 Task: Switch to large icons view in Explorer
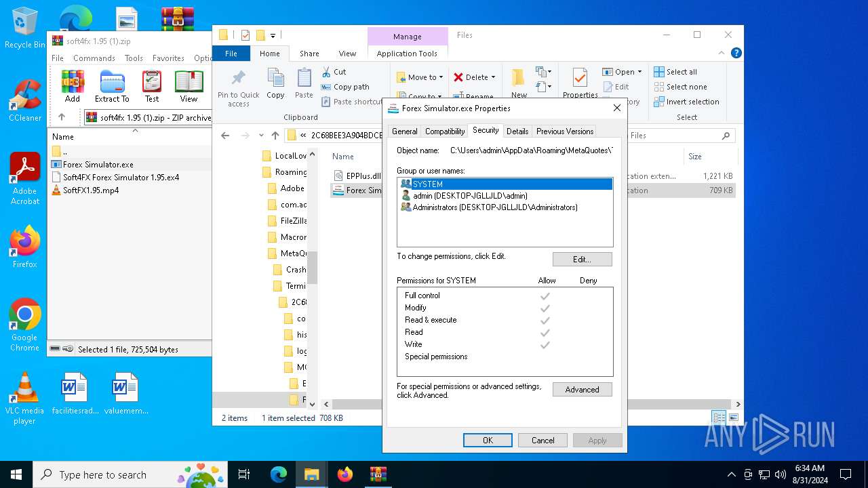pyautogui.click(x=733, y=418)
